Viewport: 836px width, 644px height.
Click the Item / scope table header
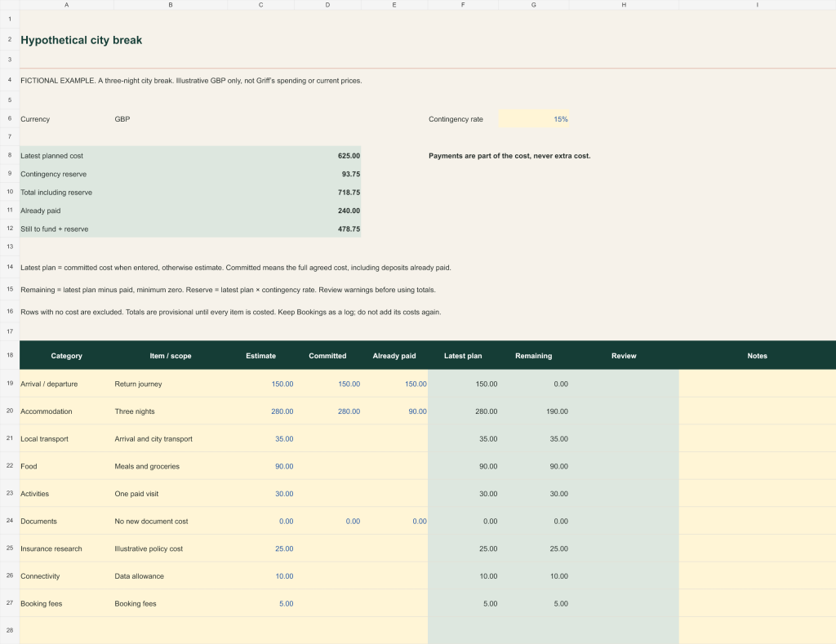(171, 356)
